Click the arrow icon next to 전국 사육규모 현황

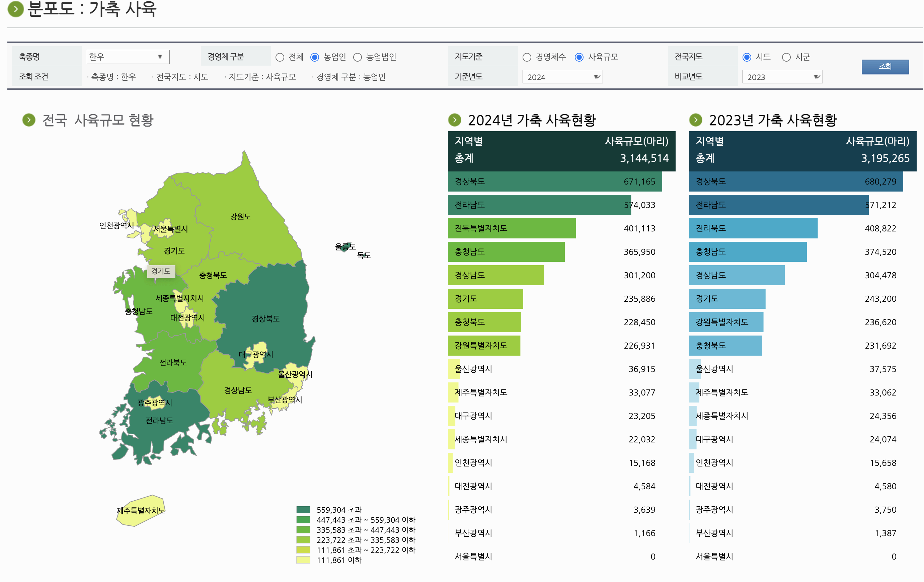click(28, 120)
